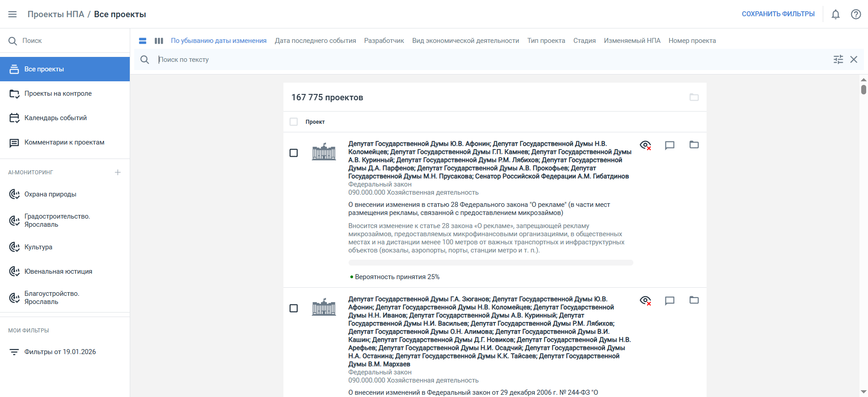Open Охрана природы AI monitoring

[x=65, y=194]
